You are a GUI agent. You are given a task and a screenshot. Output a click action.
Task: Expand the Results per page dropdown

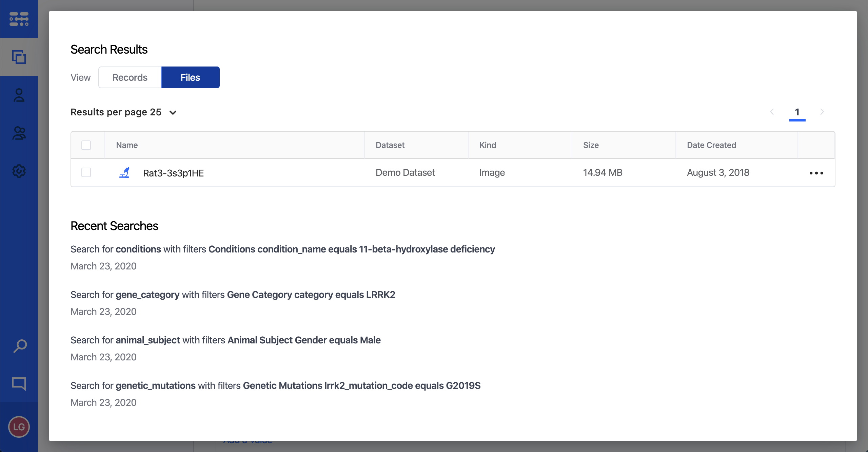(173, 112)
